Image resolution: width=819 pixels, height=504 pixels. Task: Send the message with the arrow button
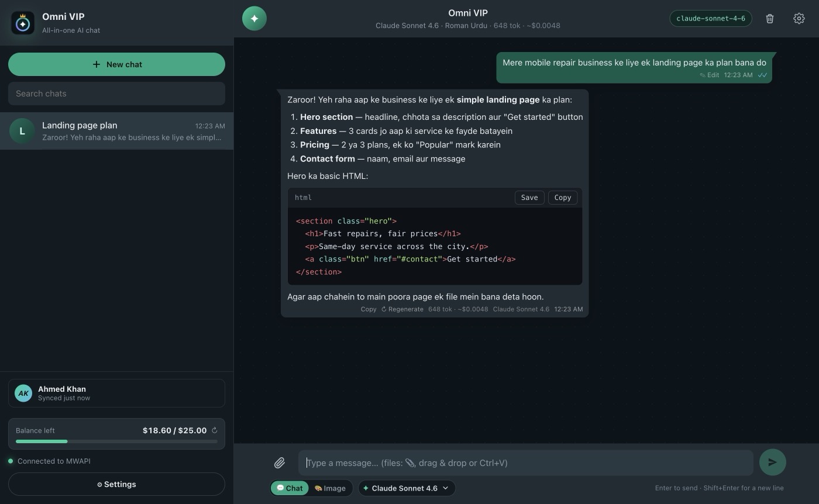(773, 462)
